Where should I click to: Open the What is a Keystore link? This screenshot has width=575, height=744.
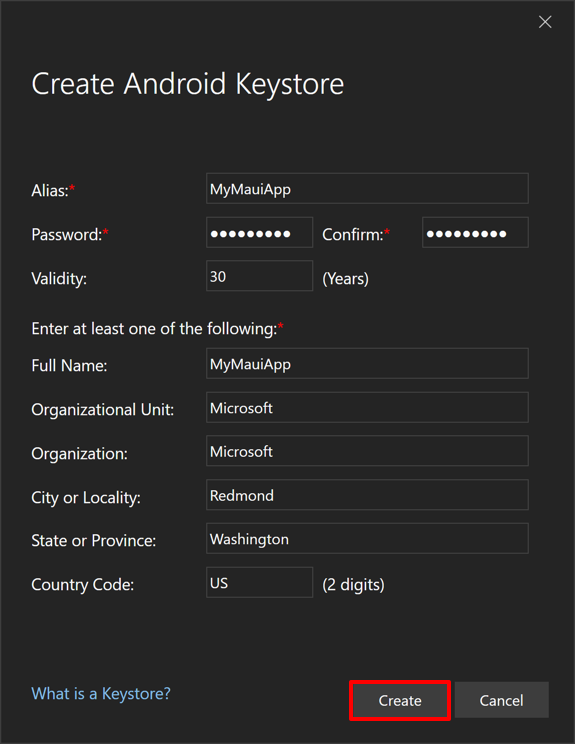pos(101,694)
